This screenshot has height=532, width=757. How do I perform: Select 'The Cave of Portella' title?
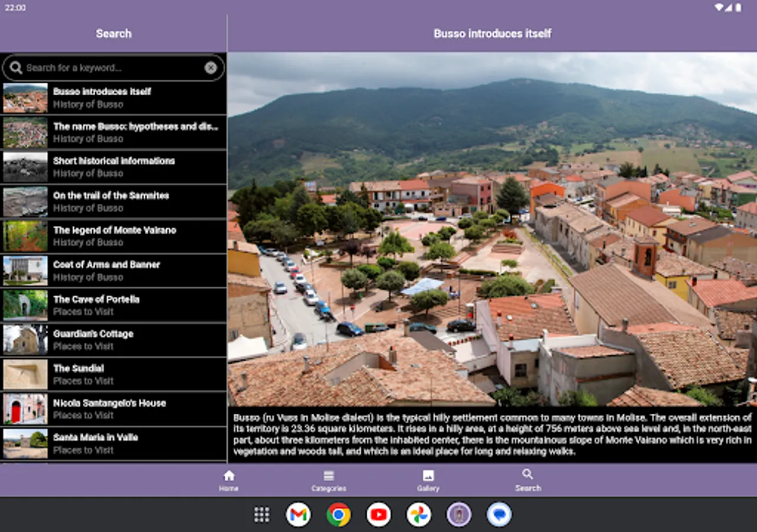[96, 299]
